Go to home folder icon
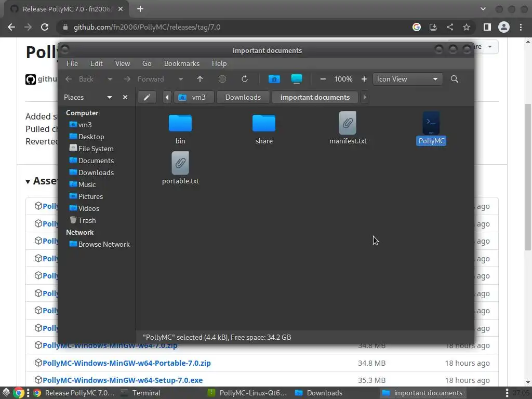Image resolution: width=532 pixels, height=399 pixels. (x=274, y=79)
